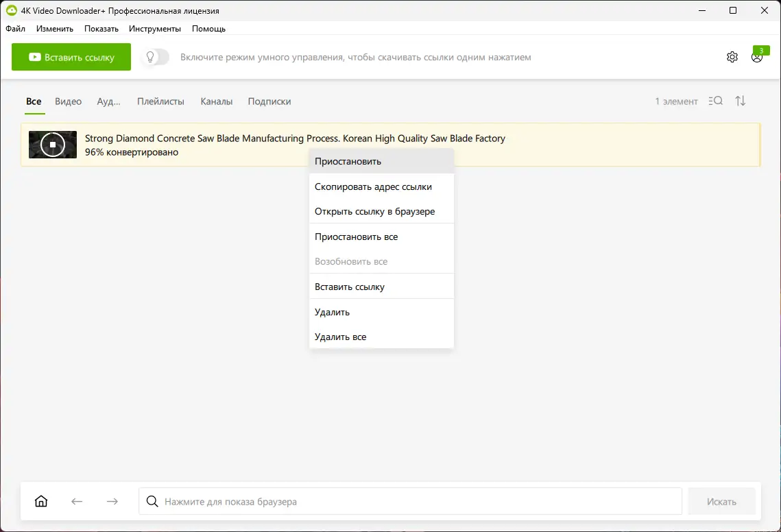Image resolution: width=781 pixels, height=532 pixels.
Task: Enable smart mode with the lightbulb toggle
Action: pyautogui.click(x=154, y=58)
